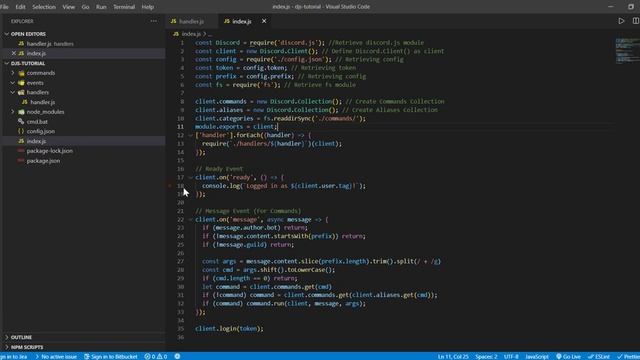Toggle breakpoint on line 18 gutter
The image size is (640, 360).
(170, 186)
